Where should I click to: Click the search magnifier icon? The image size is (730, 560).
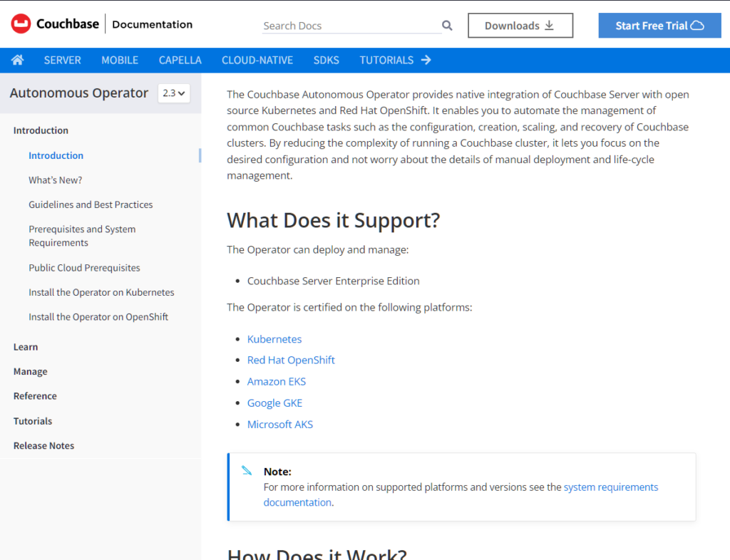tap(447, 26)
